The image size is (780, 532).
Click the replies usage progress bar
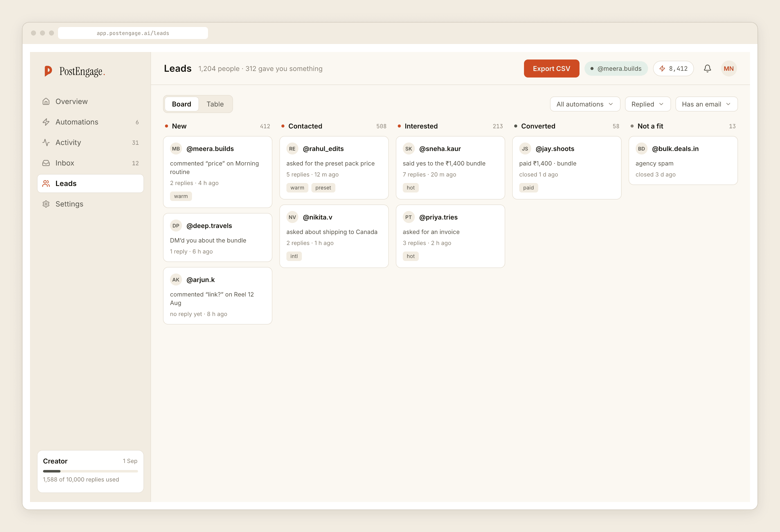(90, 471)
